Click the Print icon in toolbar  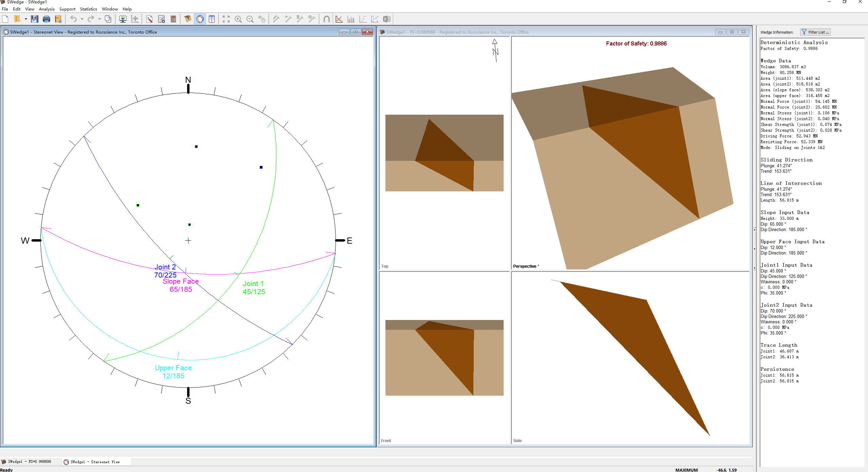47,19
